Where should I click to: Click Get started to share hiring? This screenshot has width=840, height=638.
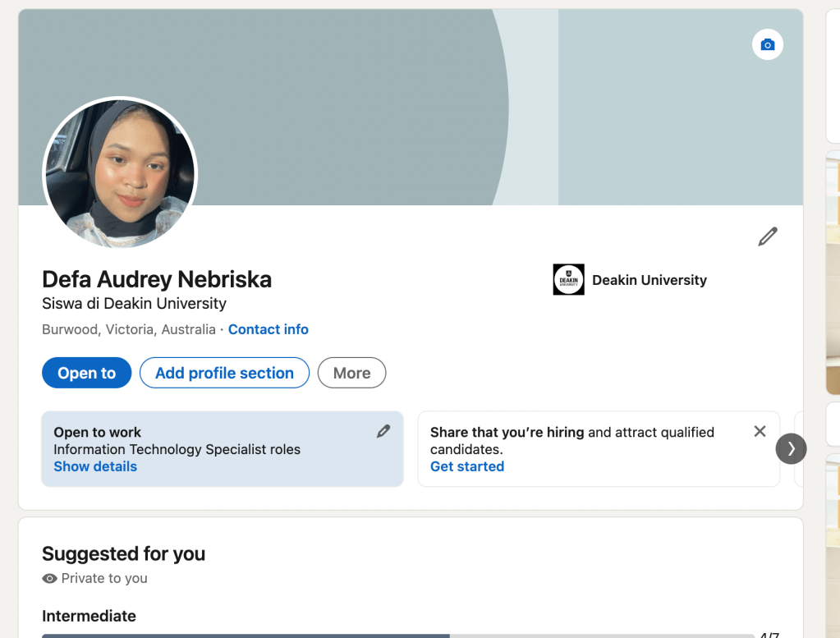tap(467, 466)
